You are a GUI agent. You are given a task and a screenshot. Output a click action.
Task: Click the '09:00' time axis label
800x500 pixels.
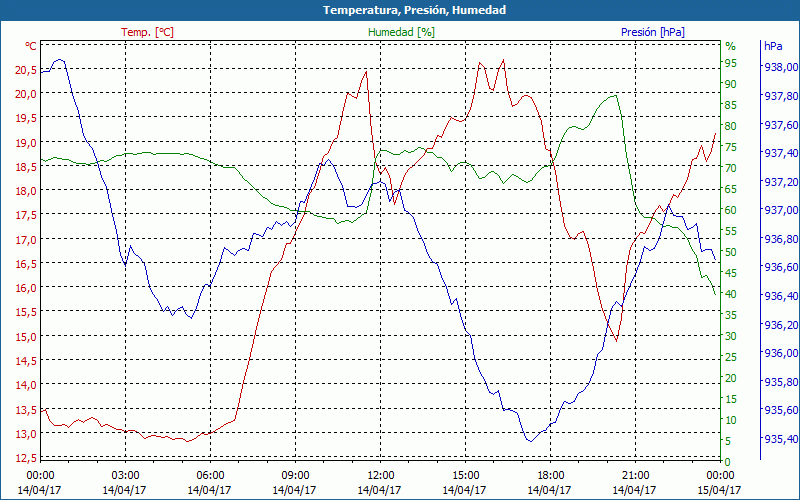295,475
